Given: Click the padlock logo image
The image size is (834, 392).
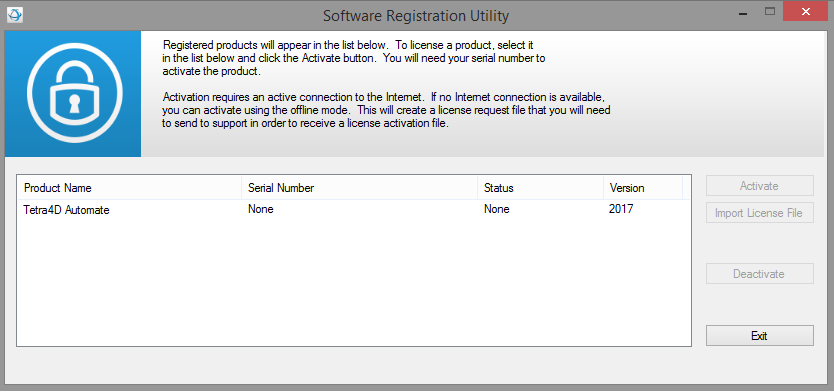Looking at the screenshot, I should click(x=73, y=94).
